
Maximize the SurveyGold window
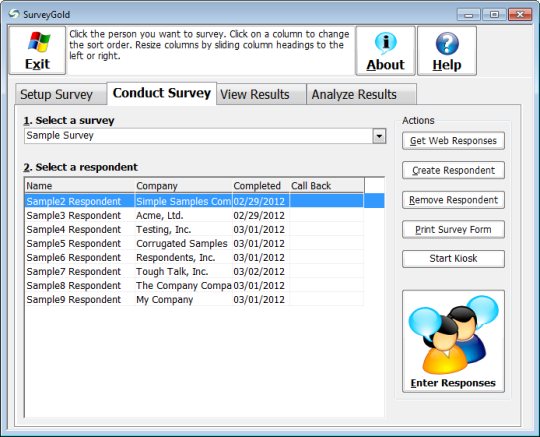494,14
